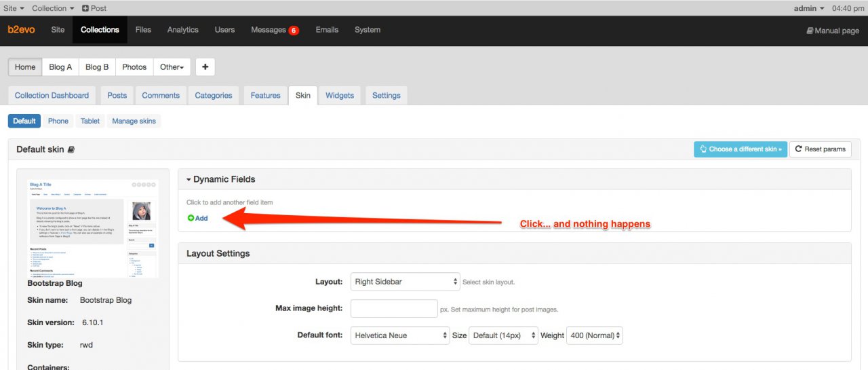Select Collections in main navigation
Viewport: 868px width, 370px height.
[100, 30]
